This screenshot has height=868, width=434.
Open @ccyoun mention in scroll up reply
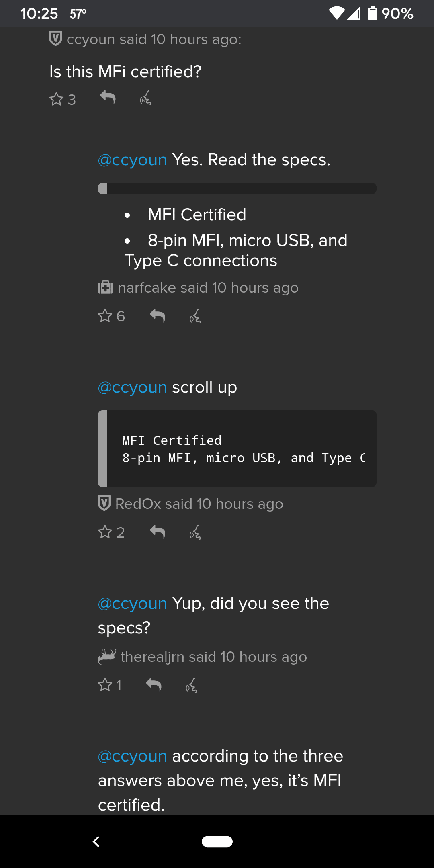[x=132, y=387]
